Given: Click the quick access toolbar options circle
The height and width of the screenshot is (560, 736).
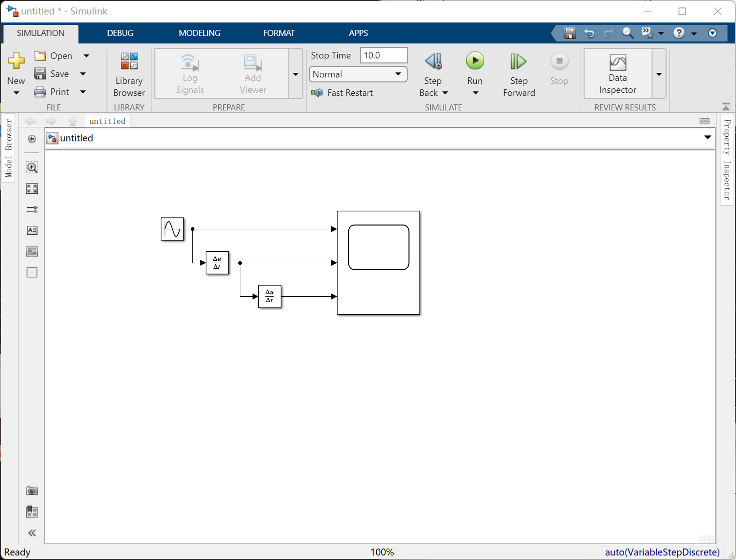Looking at the screenshot, I should tap(713, 33).
